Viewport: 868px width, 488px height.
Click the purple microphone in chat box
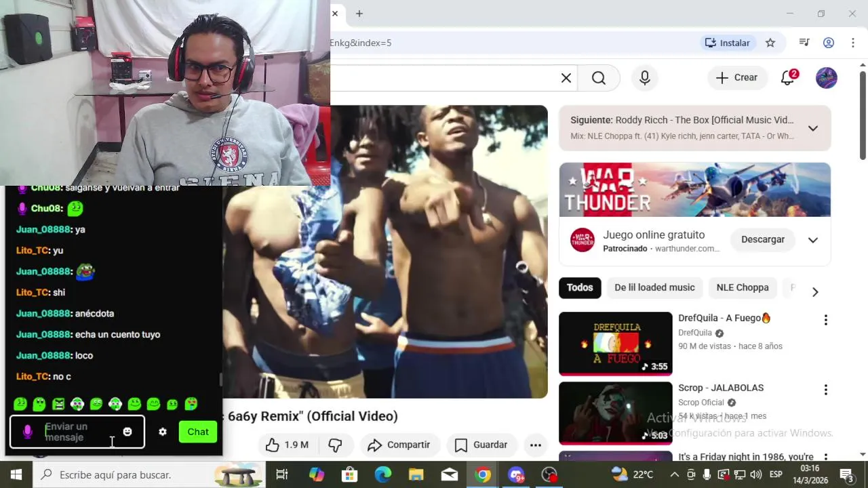pos(28,432)
